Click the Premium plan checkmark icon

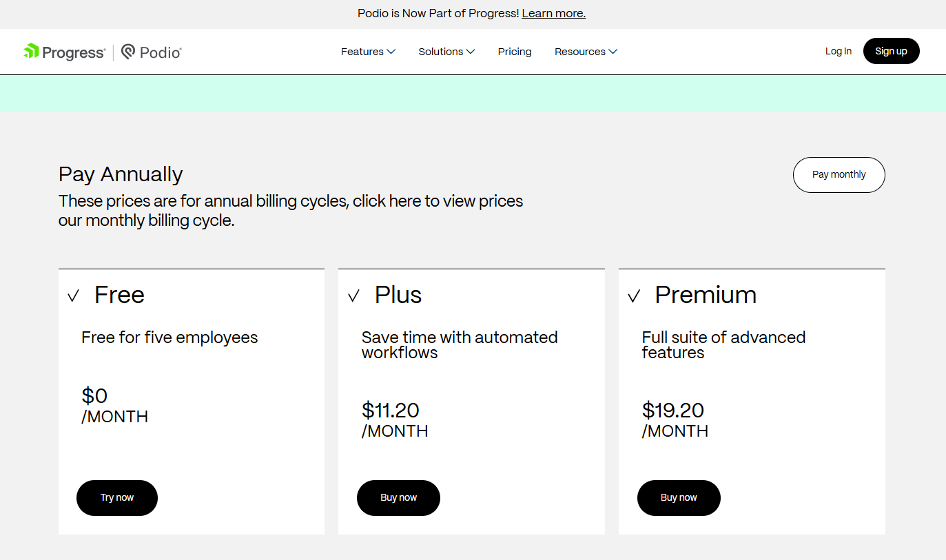pyautogui.click(x=634, y=296)
